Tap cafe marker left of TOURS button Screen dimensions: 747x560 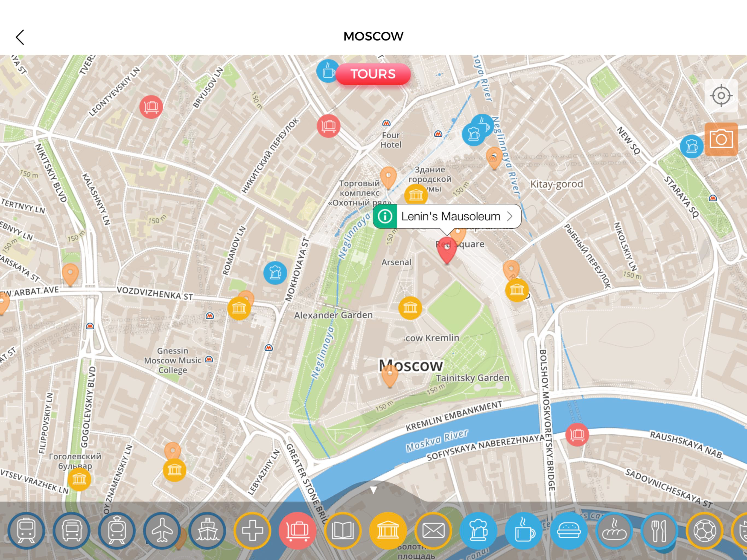(x=327, y=71)
